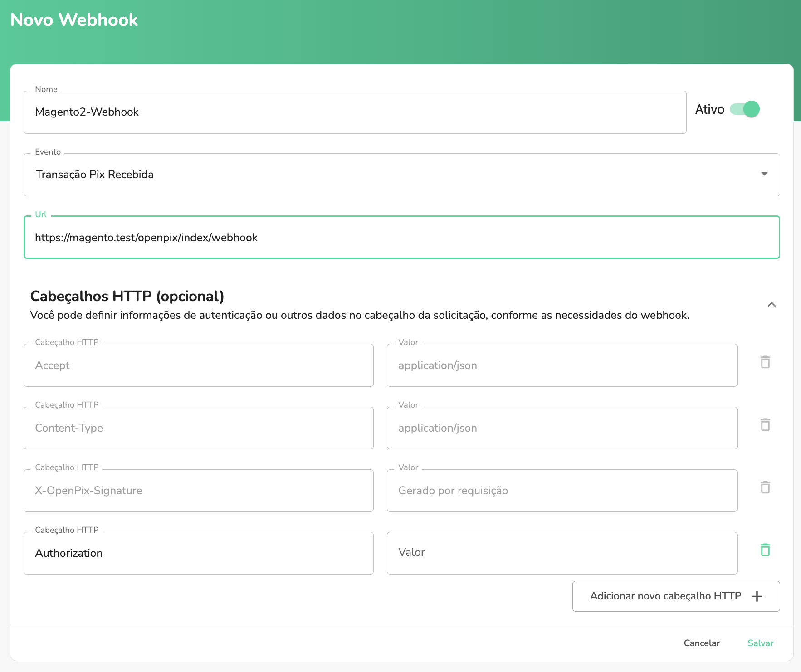Screen dimensions: 801x672
Task: Toggle the Ativo switch off
Action: click(746, 109)
